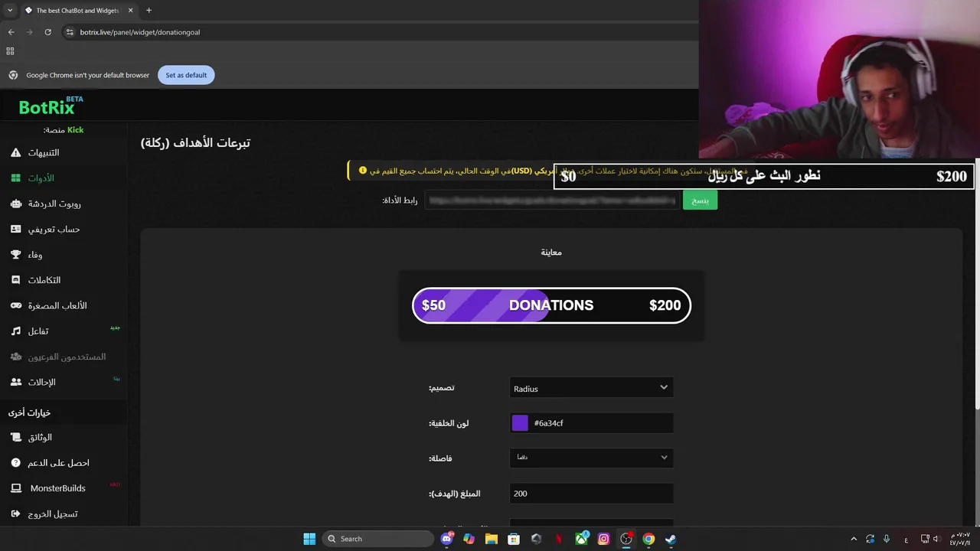Click the microphone tray icon

click(887, 539)
